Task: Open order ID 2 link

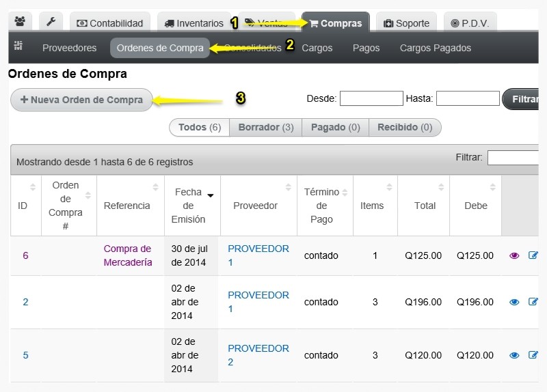Action: (25, 302)
